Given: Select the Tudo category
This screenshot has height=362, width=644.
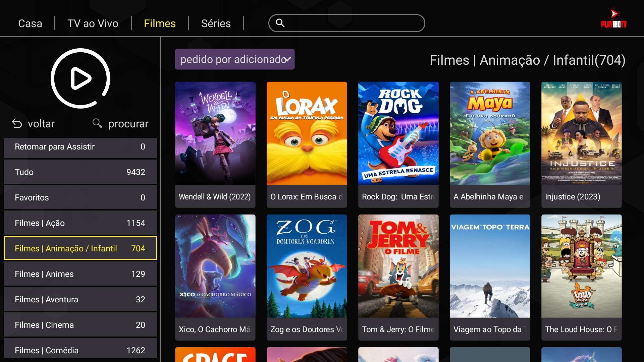Looking at the screenshot, I should (80, 172).
